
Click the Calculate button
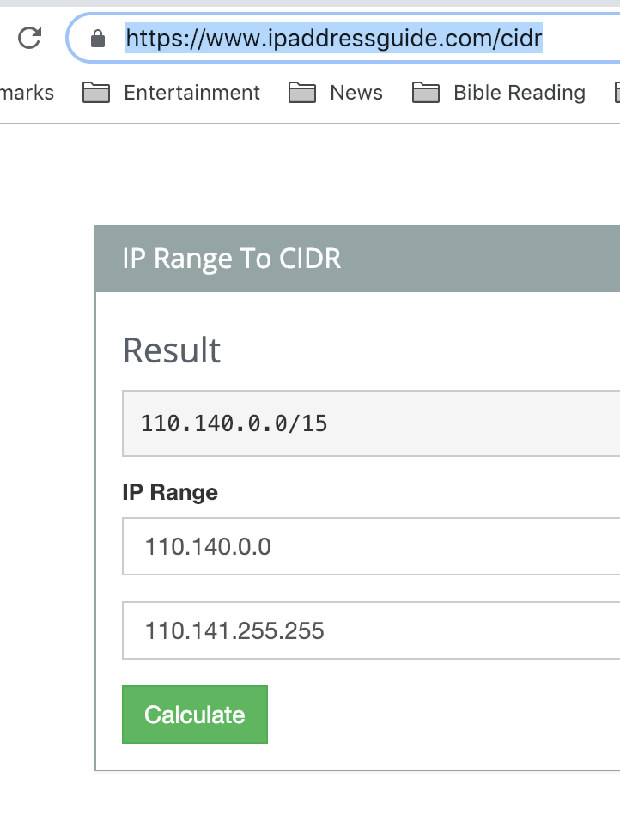(195, 715)
